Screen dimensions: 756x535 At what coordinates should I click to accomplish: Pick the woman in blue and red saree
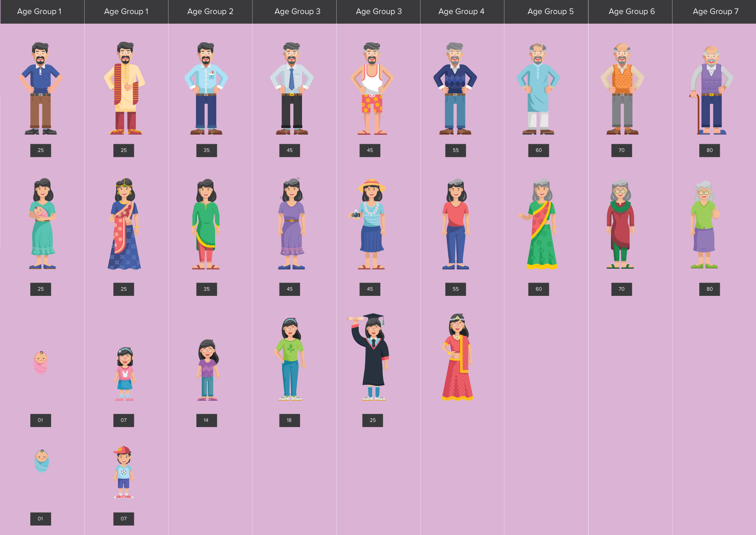(124, 224)
